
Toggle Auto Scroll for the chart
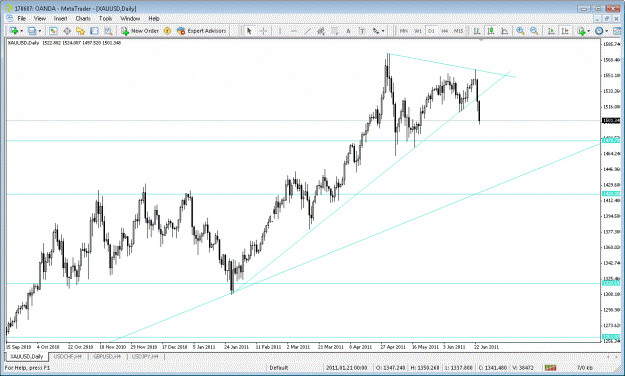(551, 31)
